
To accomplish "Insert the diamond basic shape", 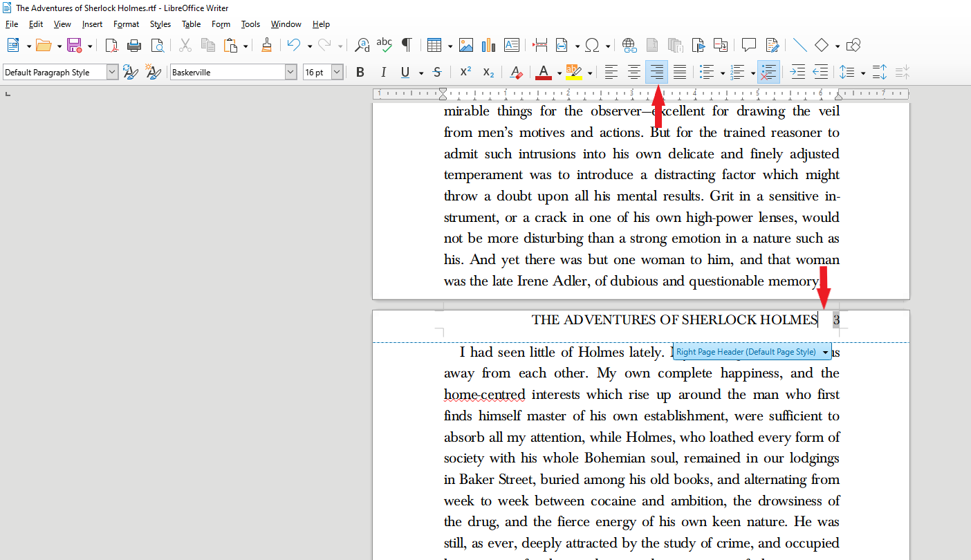I will tap(822, 46).
